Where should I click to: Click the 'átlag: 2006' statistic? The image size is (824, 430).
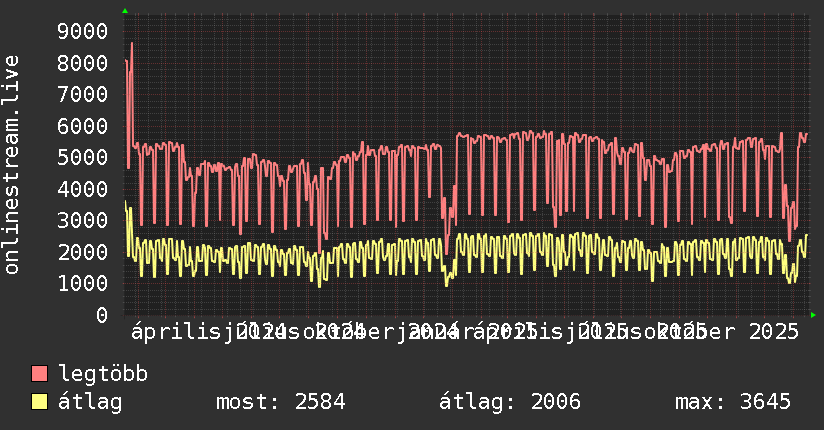point(510,402)
